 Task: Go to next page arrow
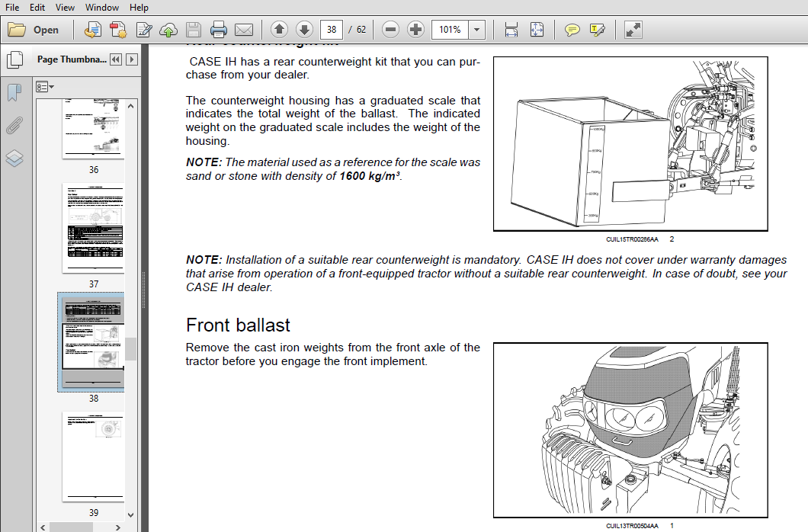click(305, 30)
